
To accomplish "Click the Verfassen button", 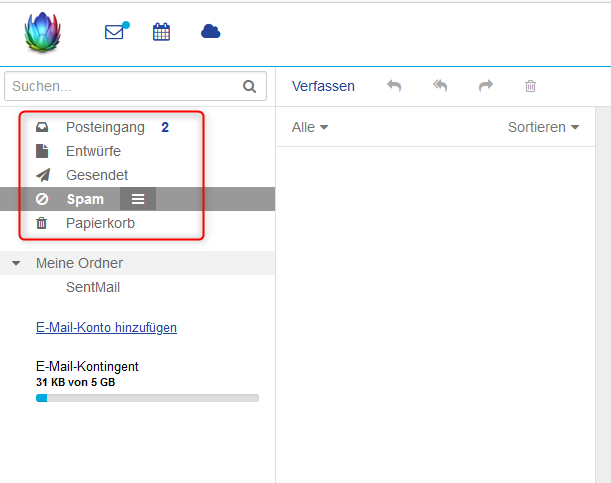I will [x=323, y=86].
